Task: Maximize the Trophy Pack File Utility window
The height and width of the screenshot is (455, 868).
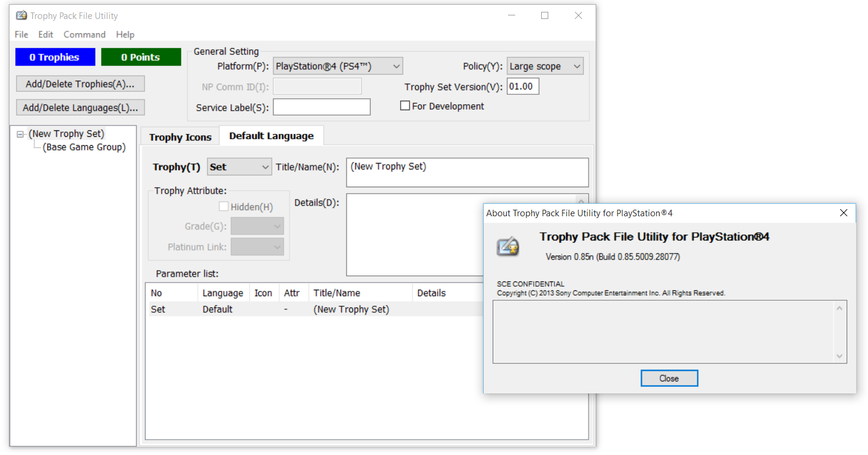Action: pos(545,16)
